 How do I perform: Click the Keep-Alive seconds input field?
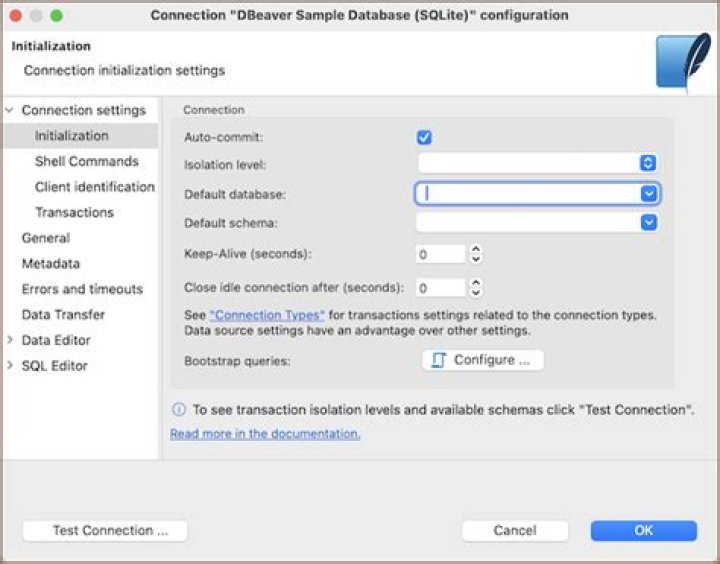[x=441, y=254]
